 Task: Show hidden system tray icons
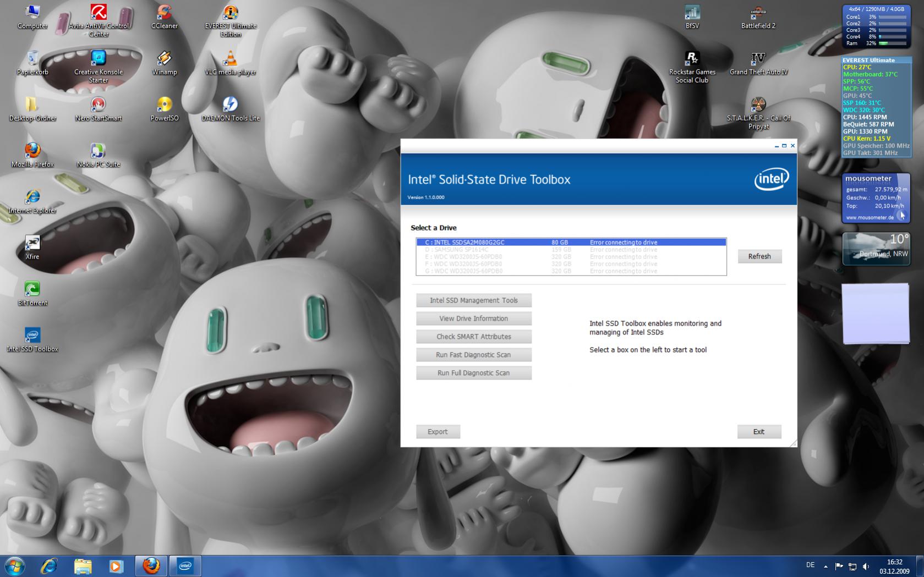coord(825,565)
